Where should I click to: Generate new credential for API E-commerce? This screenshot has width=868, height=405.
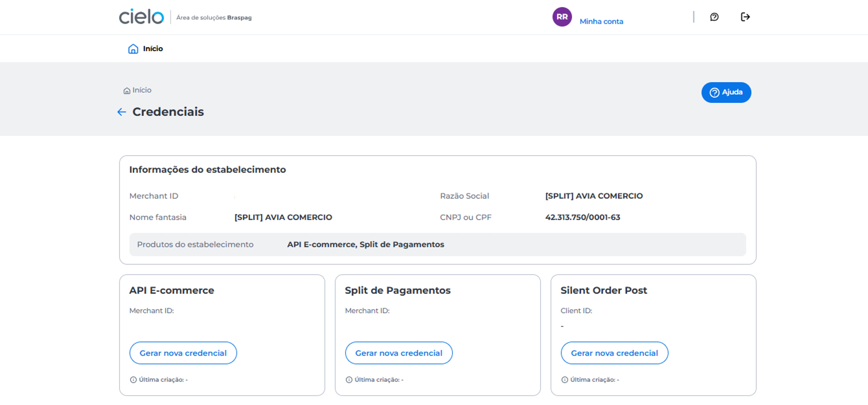click(x=183, y=353)
